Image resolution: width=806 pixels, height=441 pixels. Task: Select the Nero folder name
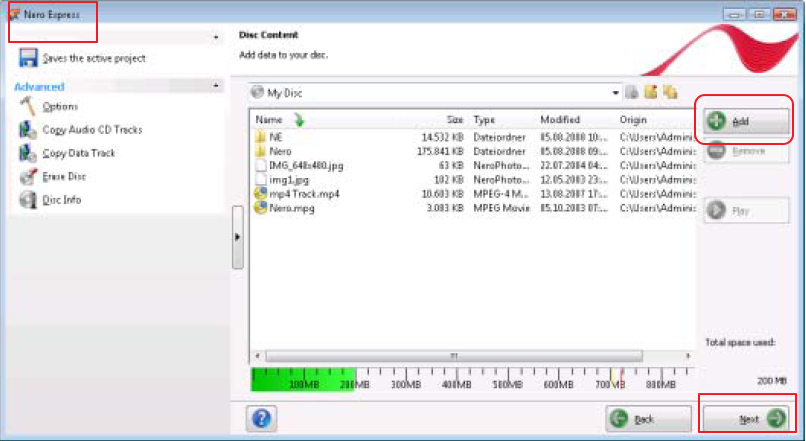(x=280, y=152)
